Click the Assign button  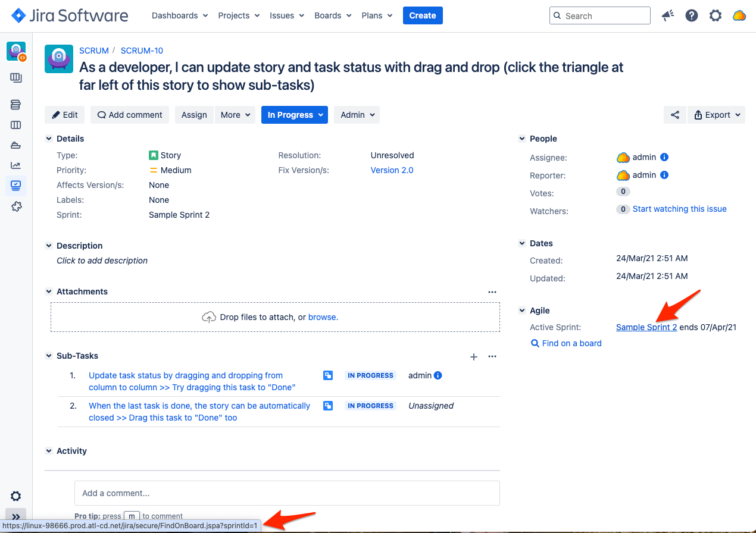click(194, 115)
